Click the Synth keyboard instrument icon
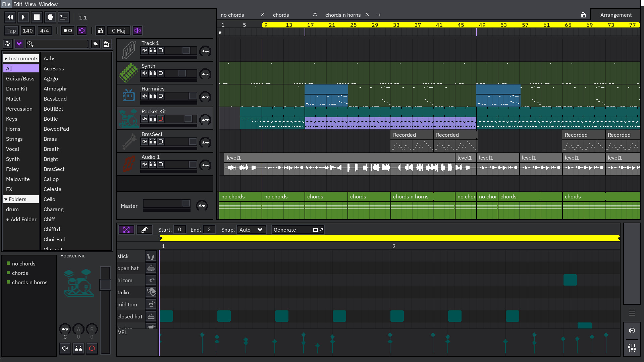The height and width of the screenshot is (362, 644). pyautogui.click(x=128, y=73)
